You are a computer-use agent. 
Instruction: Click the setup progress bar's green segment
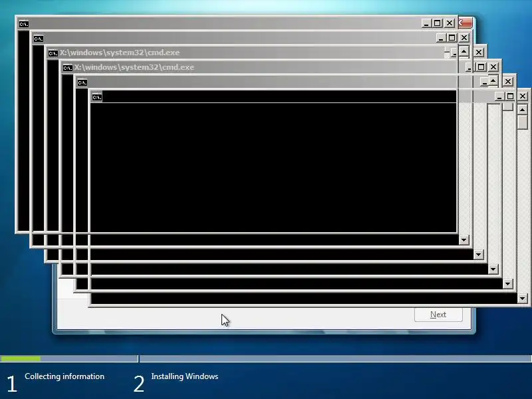21,358
